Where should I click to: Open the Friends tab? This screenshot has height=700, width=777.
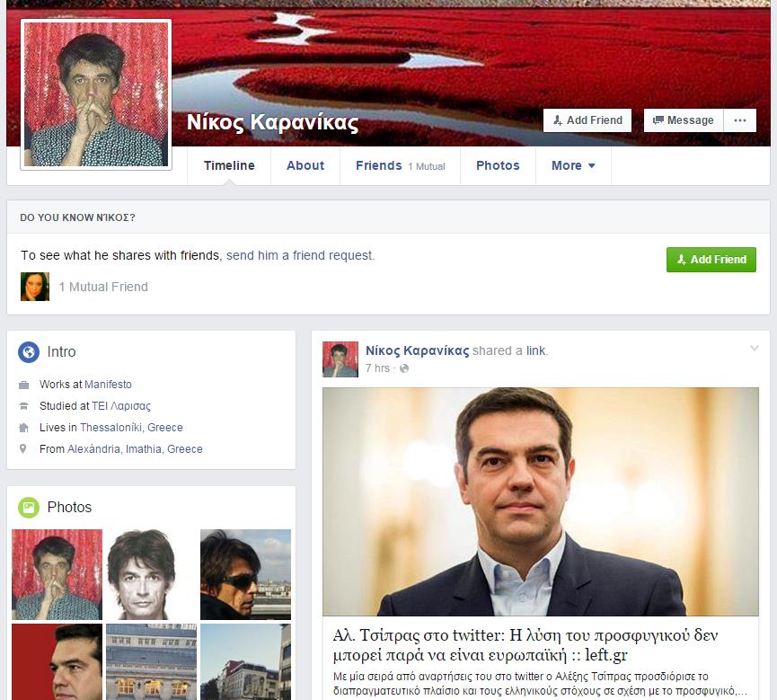400,165
